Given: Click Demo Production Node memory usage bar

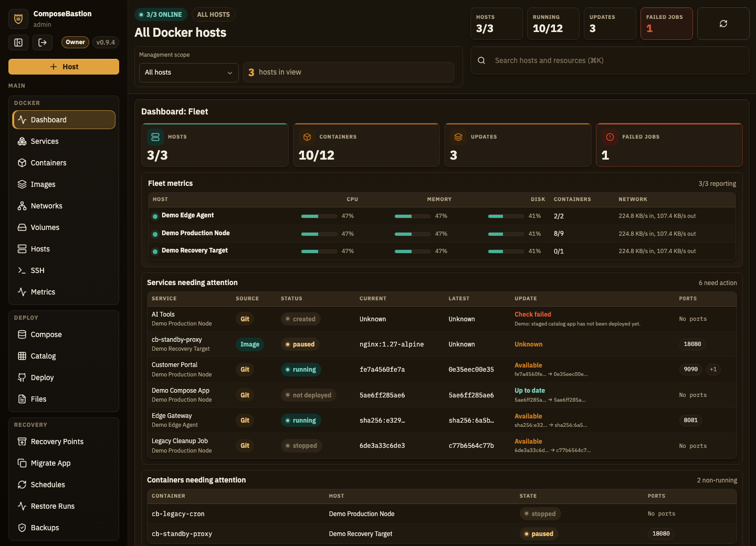Looking at the screenshot, I should pos(413,234).
